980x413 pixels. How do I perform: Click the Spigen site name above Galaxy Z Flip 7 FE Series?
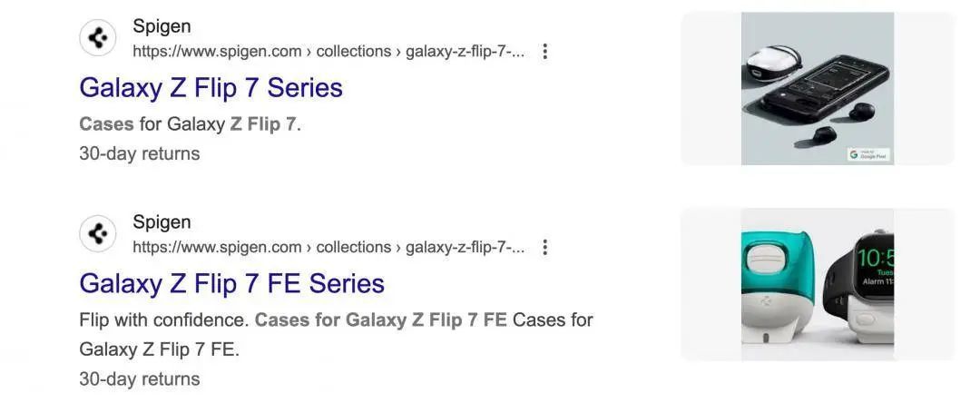point(162,222)
